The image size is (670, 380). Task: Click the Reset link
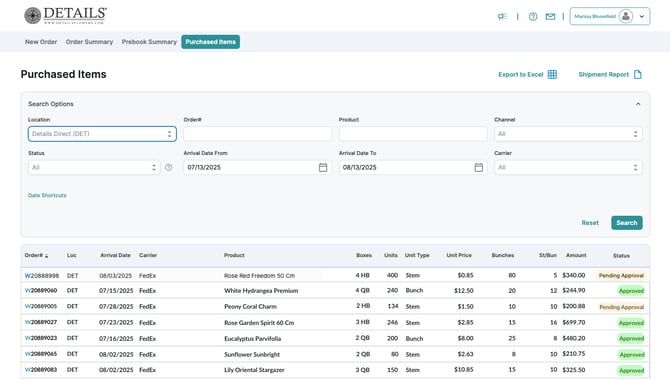click(x=590, y=223)
